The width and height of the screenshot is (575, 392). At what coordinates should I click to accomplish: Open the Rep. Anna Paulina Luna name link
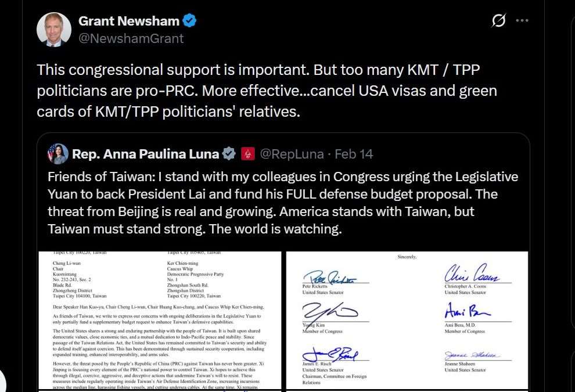click(145, 154)
